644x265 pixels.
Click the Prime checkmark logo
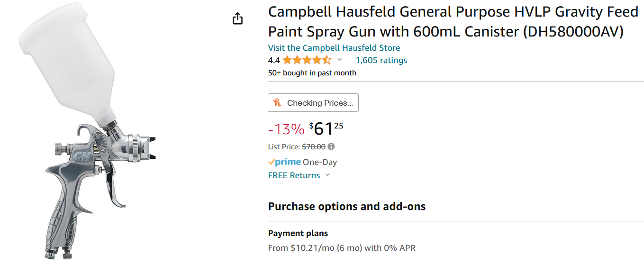(285, 162)
